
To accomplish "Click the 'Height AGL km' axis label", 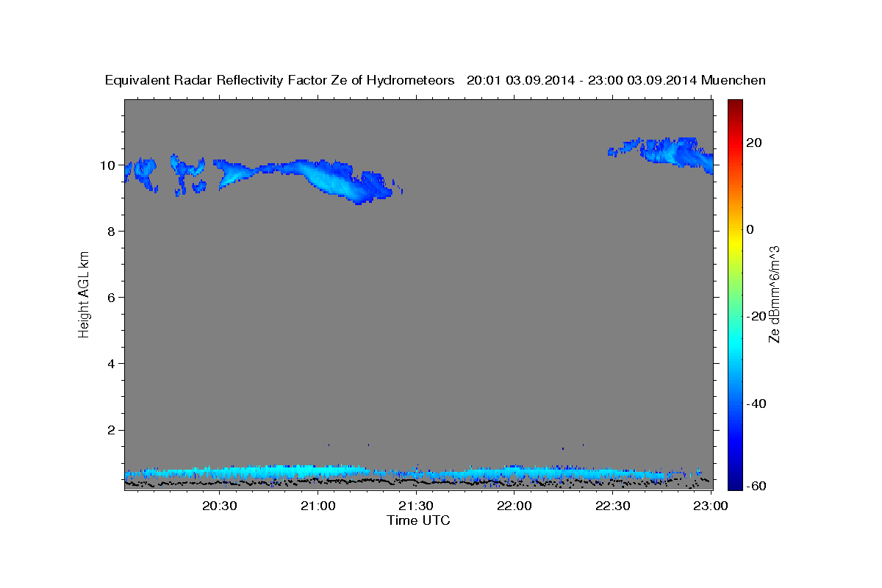I will (84, 294).
